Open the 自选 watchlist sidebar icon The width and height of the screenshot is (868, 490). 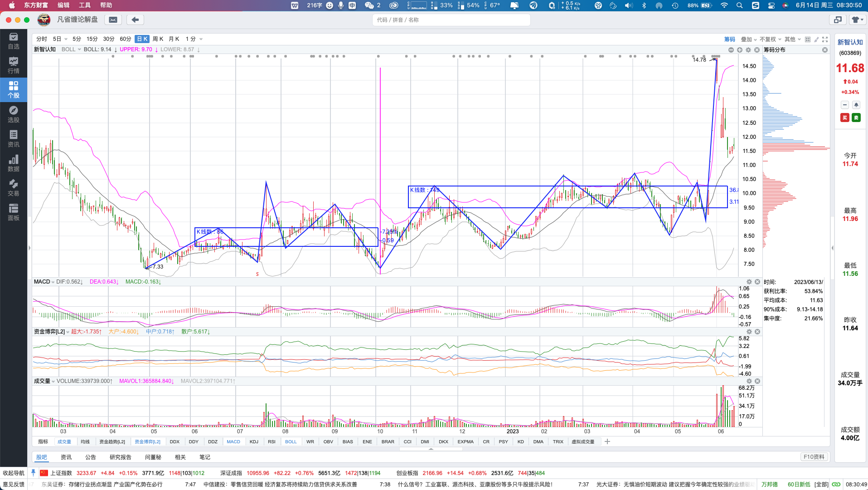(14, 41)
